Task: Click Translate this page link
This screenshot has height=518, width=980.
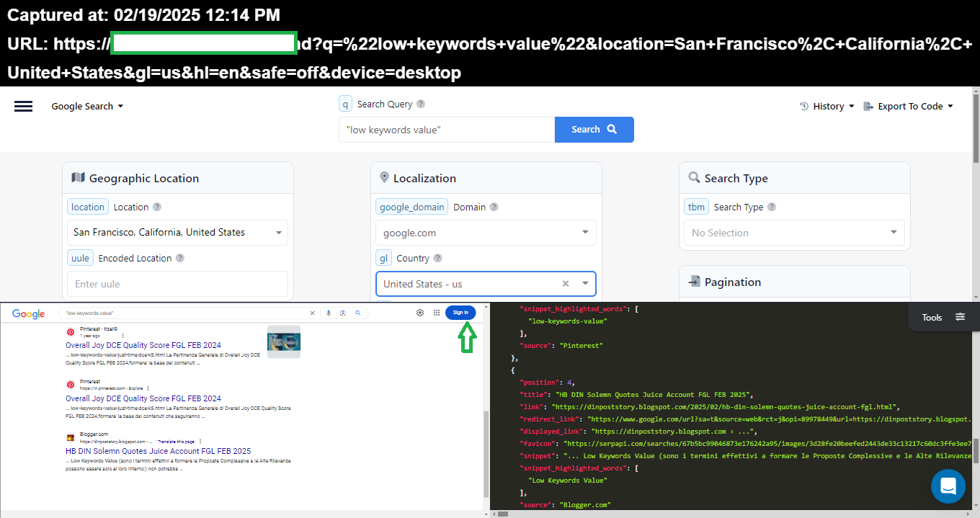Action: coord(175,441)
